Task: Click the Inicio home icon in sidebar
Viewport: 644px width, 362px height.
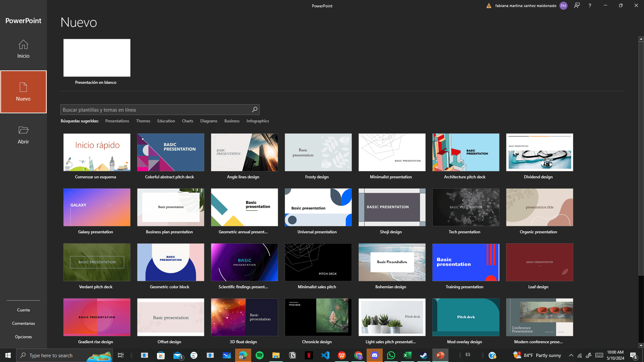Action: (x=23, y=45)
